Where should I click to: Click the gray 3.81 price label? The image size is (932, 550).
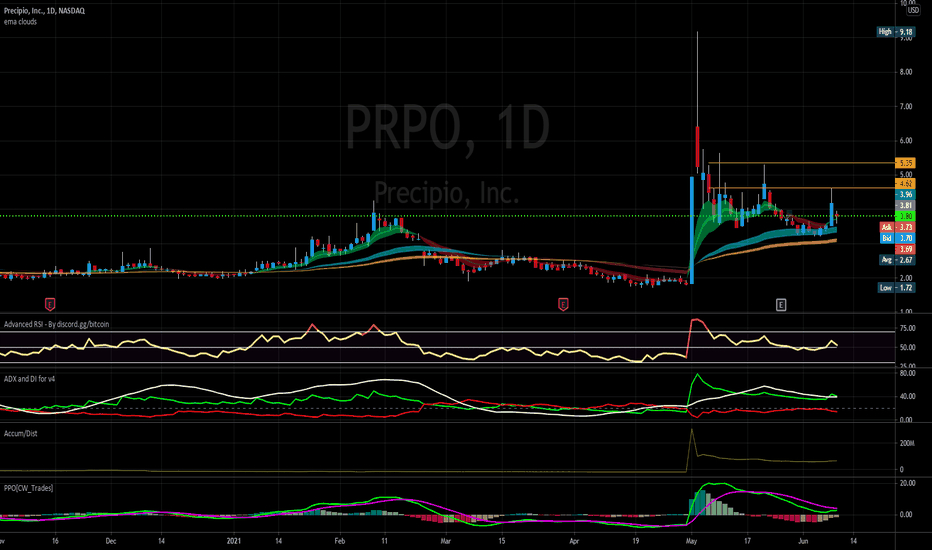pyautogui.click(x=905, y=206)
